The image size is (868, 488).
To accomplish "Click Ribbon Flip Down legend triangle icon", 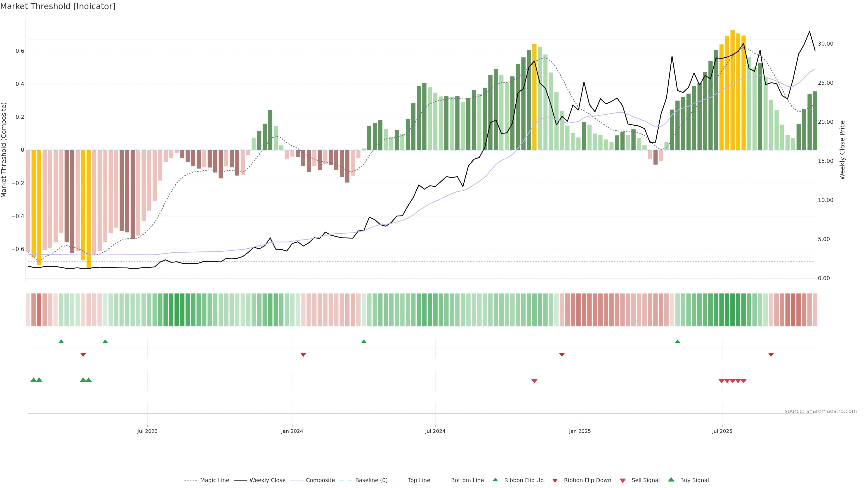I will point(555,481).
